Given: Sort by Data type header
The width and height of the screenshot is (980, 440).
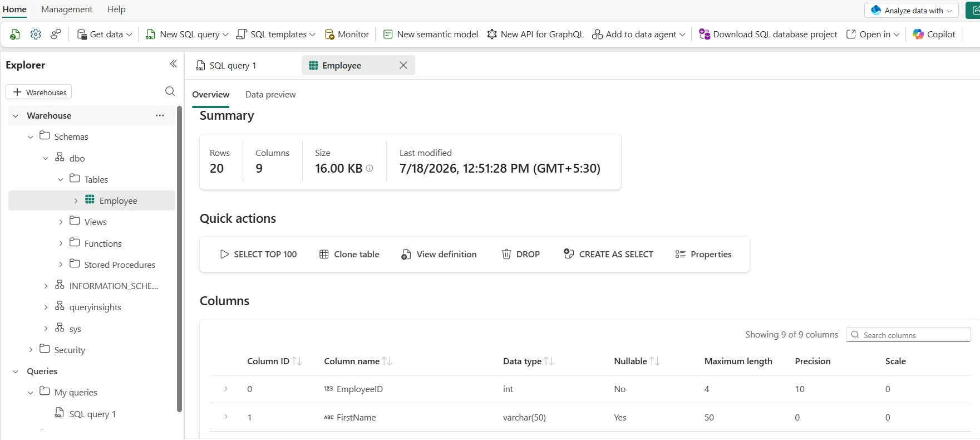Looking at the screenshot, I should pos(528,361).
